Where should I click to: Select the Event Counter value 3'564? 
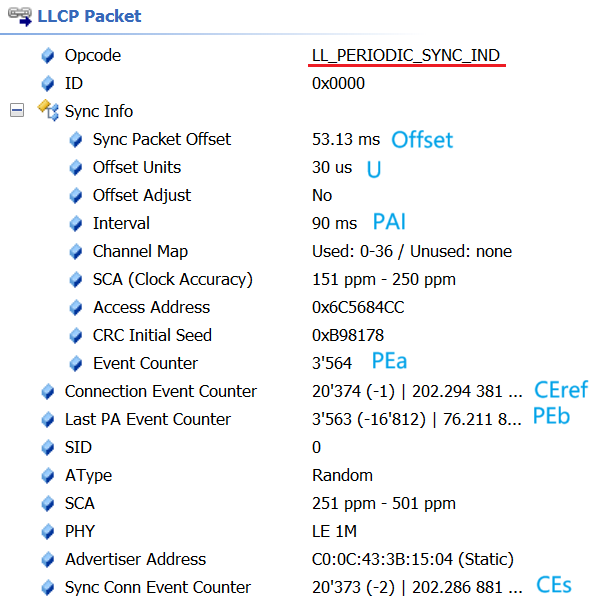332,363
